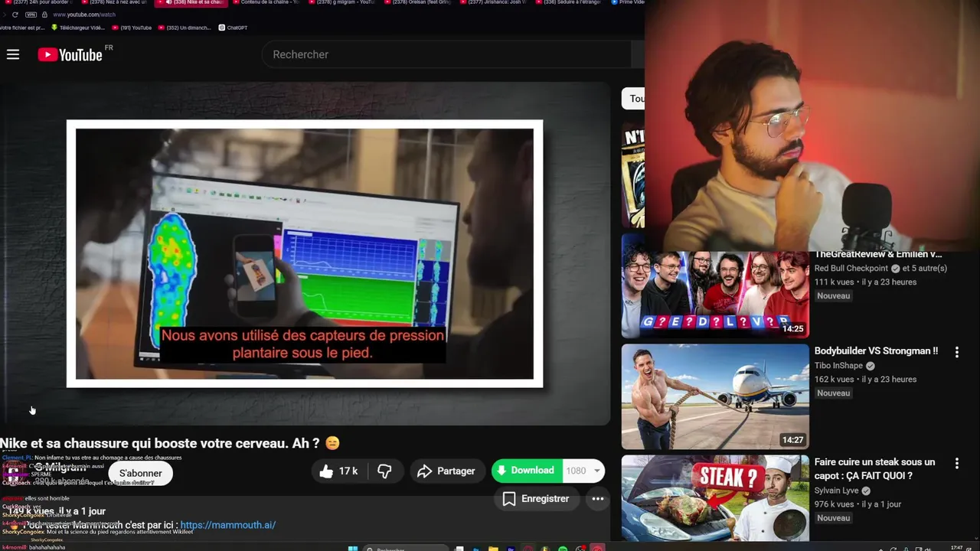Open more actions three-dot button below video
The image size is (980, 551).
pos(598,499)
